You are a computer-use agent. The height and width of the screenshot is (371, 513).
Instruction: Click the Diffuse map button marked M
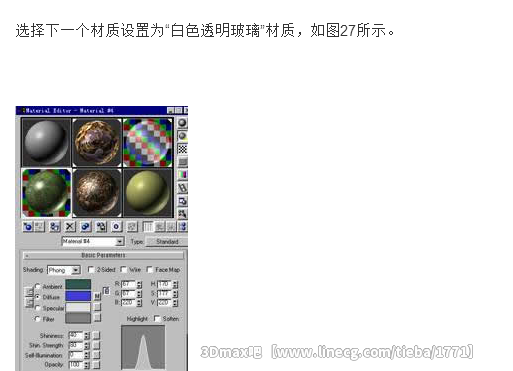click(x=97, y=296)
